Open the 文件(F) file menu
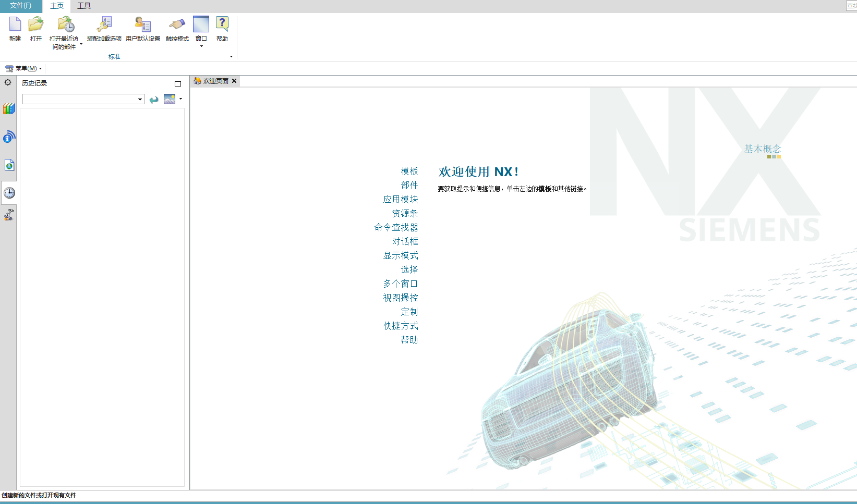 coord(21,6)
